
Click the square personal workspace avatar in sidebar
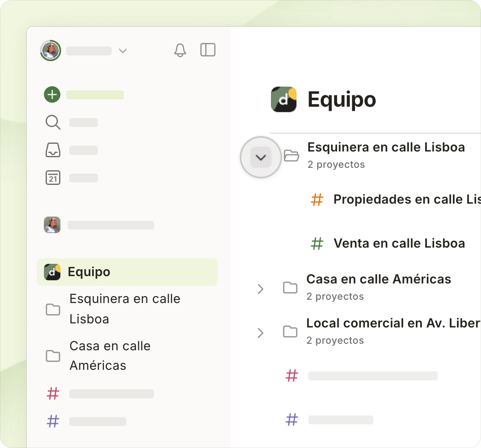point(52,225)
